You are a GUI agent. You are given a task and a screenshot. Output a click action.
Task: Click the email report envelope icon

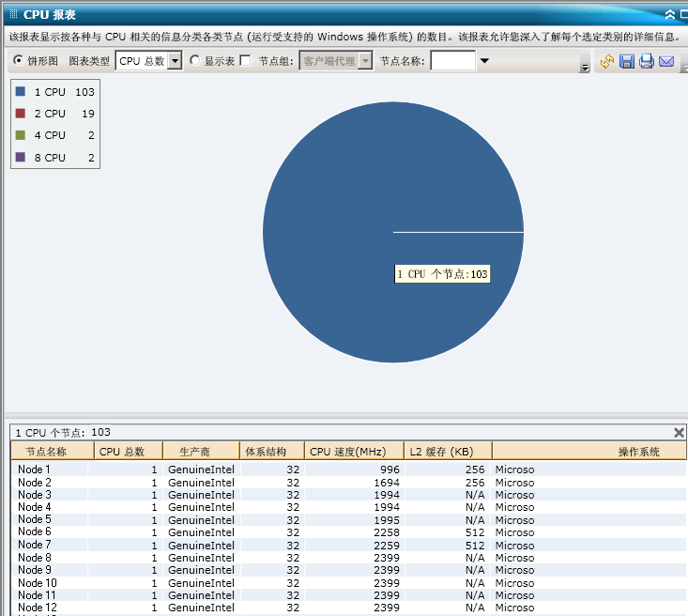point(666,62)
